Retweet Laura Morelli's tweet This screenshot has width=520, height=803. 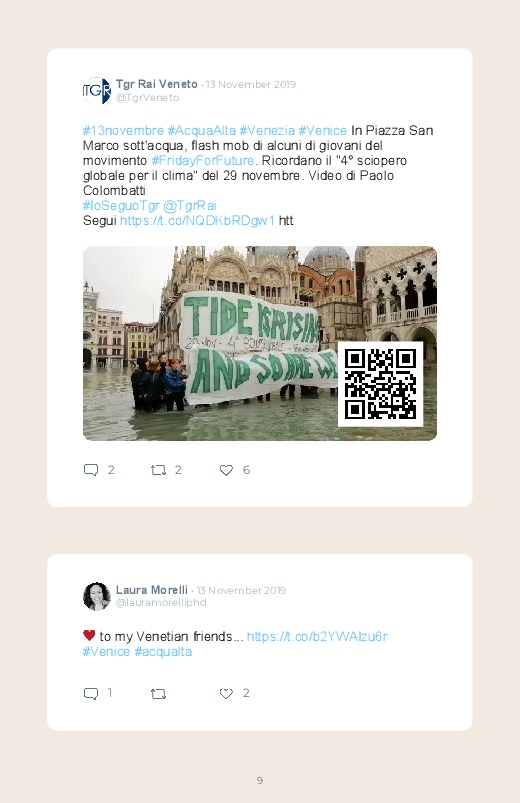[158, 693]
